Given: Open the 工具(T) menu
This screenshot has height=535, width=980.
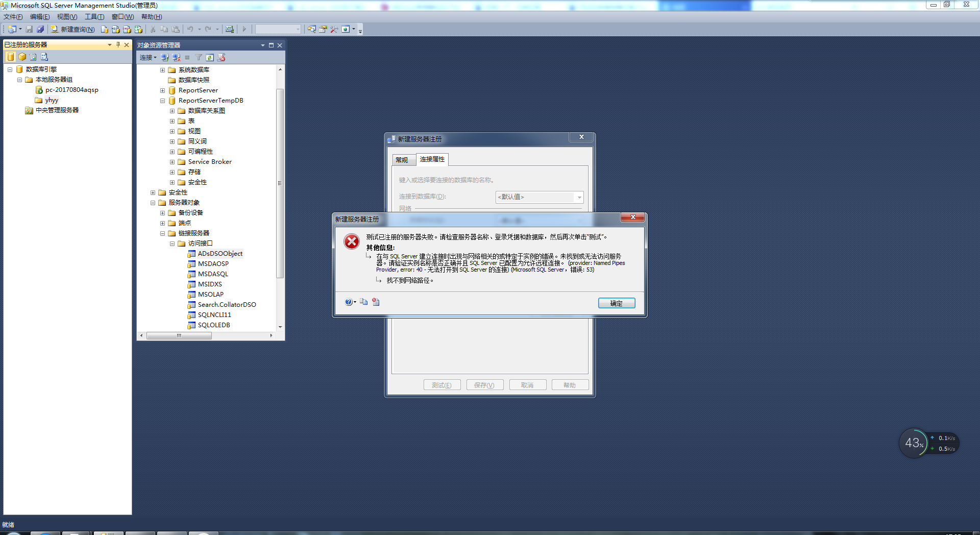Looking at the screenshot, I should [94, 17].
